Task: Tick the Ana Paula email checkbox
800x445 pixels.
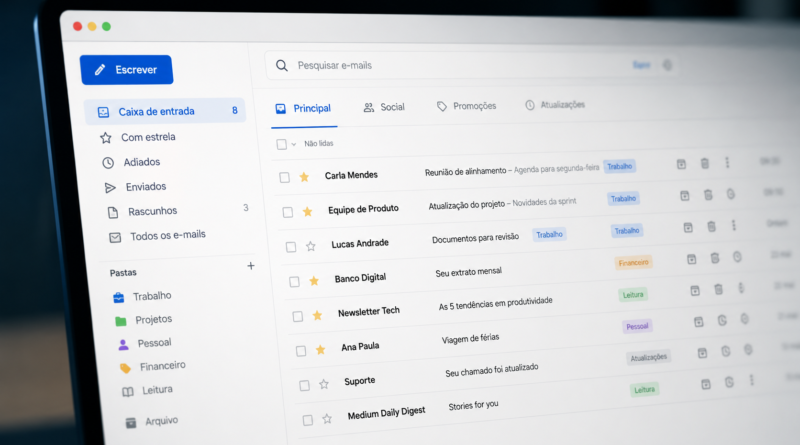Action: [x=301, y=351]
